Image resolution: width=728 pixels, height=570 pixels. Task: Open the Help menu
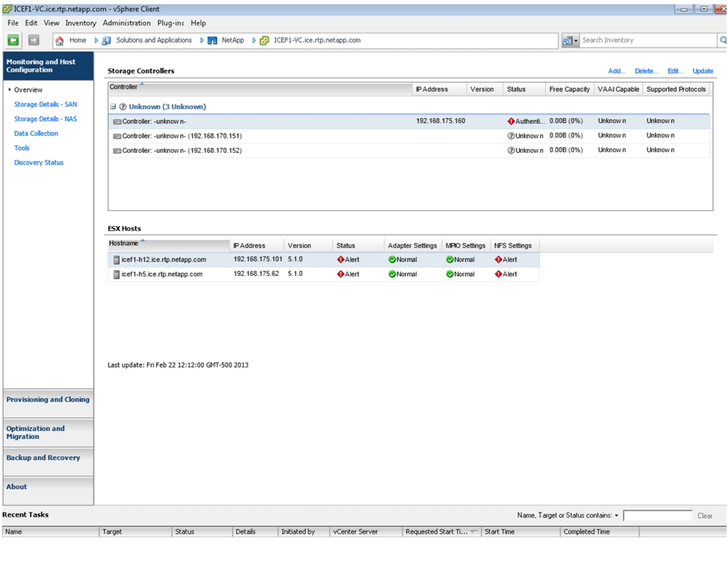click(x=198, y=23)
